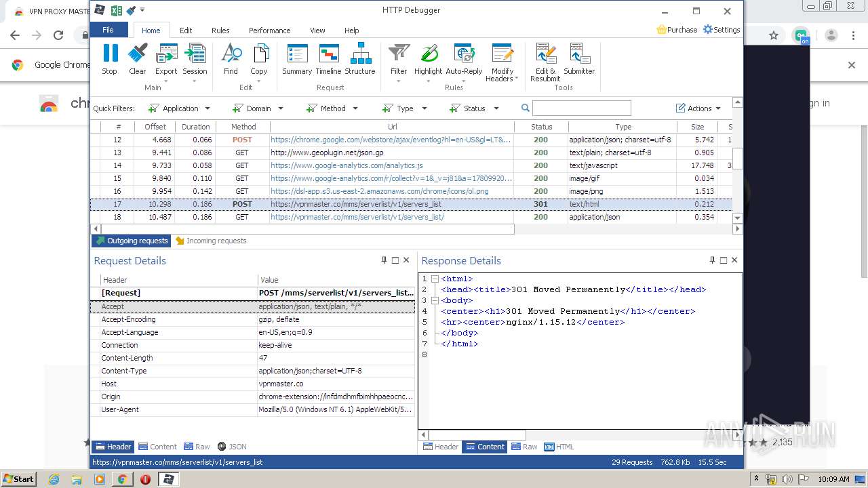Click the Purchase button

(x=677, y=30)
